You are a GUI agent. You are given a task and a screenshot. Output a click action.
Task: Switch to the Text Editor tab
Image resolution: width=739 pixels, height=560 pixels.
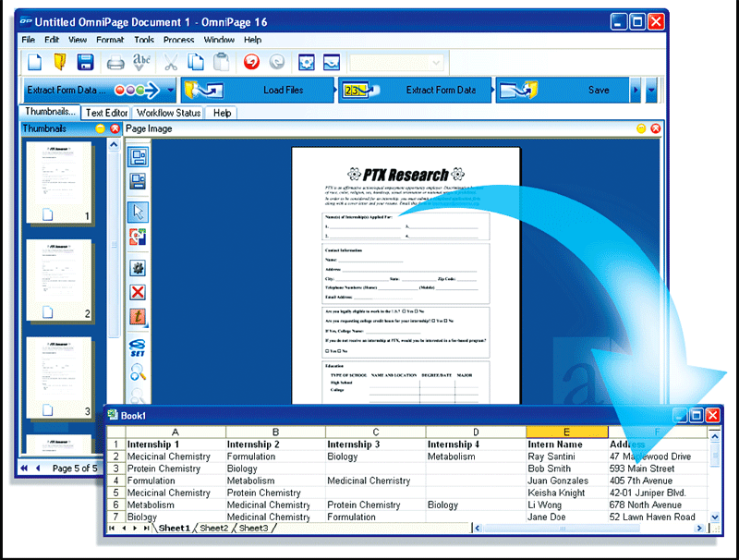pos(106,113)
